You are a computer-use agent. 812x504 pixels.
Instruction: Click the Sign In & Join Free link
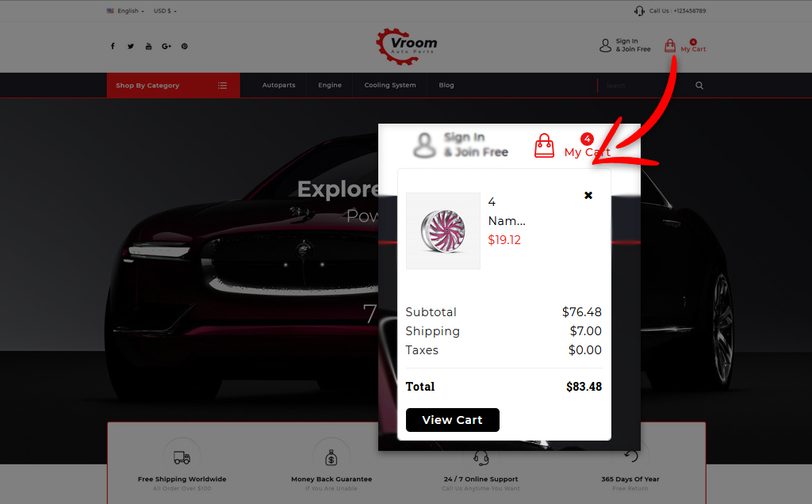(633, 45)
